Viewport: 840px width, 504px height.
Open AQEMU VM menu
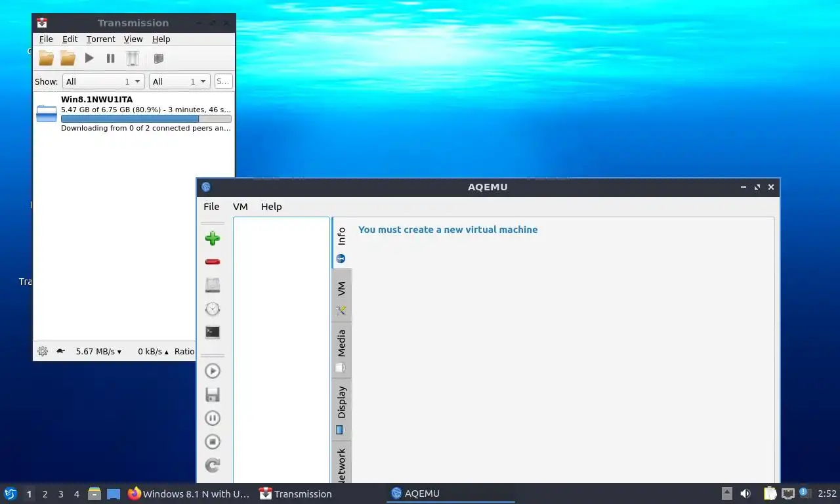[x=240, y=207]
